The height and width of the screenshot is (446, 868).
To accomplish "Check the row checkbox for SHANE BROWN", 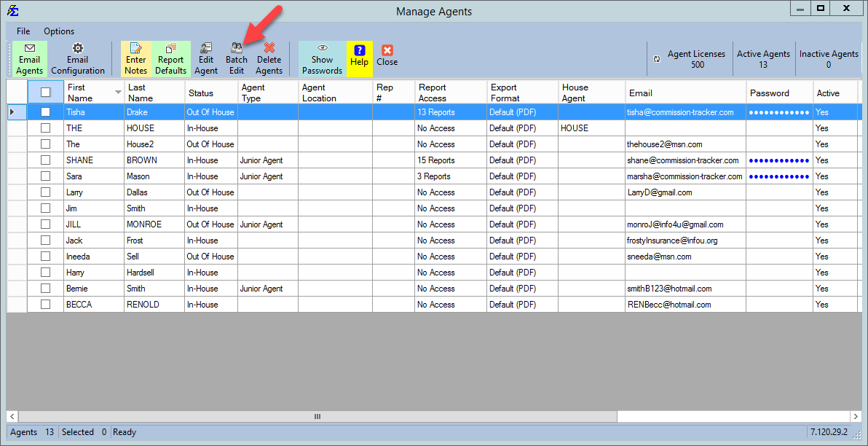I will click(x=45, y=160).
